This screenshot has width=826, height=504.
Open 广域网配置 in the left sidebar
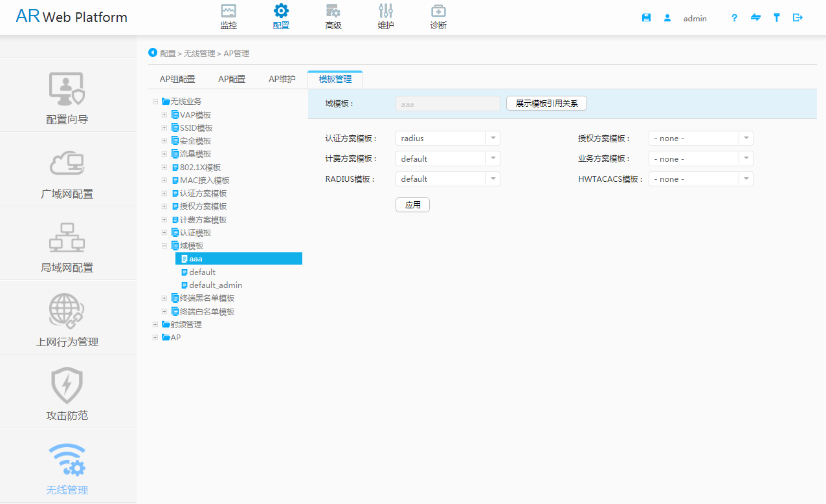(67, 170)
